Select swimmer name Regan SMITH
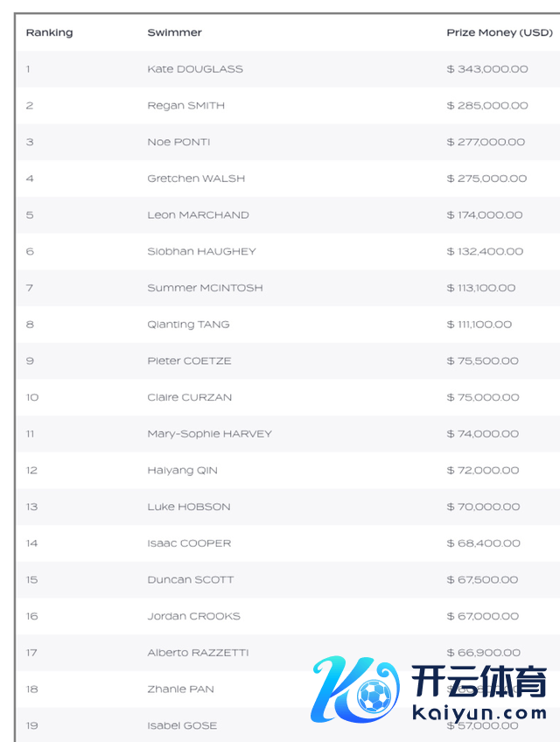 point(185,106)
